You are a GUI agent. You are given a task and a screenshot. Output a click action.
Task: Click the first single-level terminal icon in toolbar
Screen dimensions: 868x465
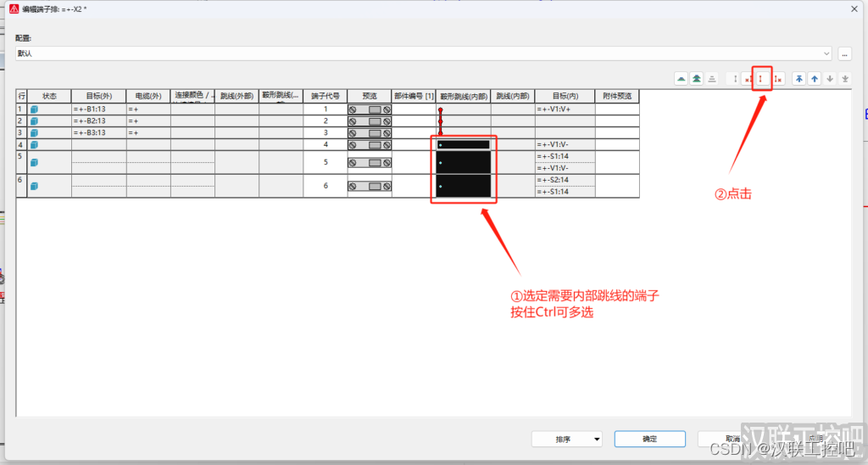681,79
